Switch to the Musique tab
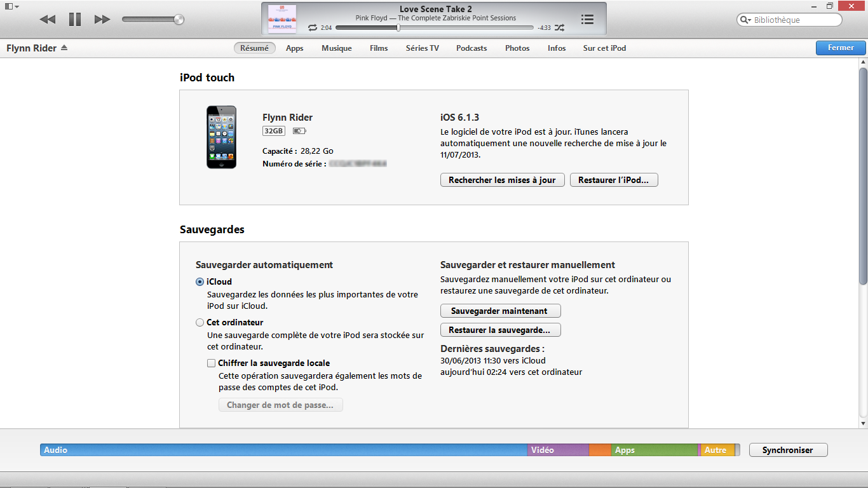 (x=336, y=48)
